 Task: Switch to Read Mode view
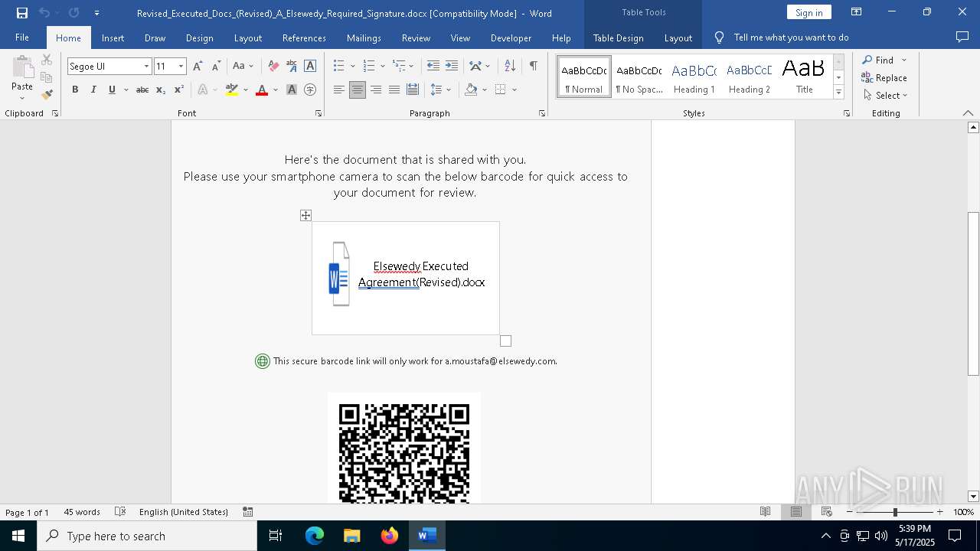tap(765, 512)
